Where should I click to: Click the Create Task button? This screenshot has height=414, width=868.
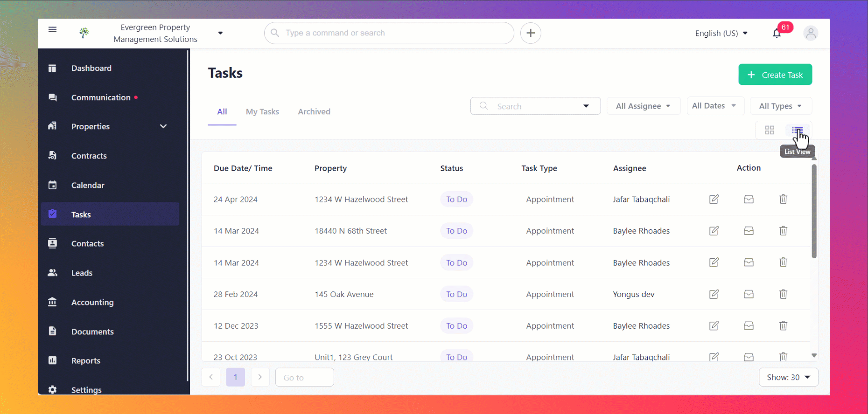(x=775, y=75)
